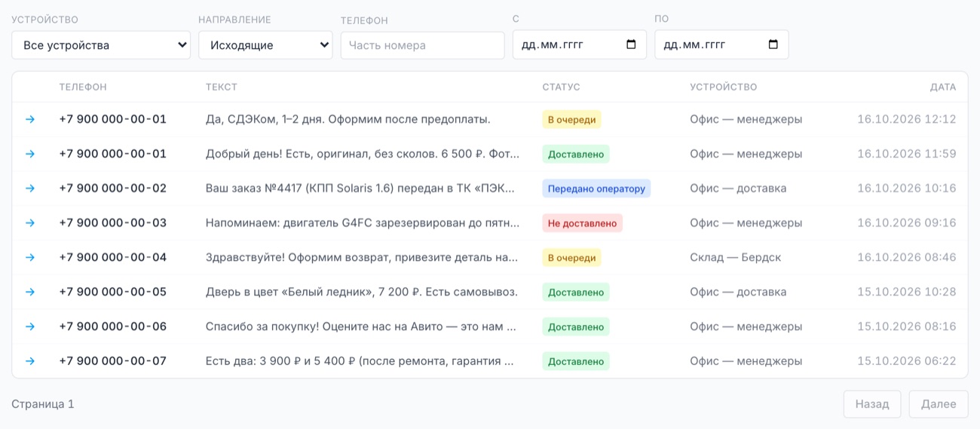Click phone number +7 900 000-00-07
The height and width of the screenshot is (429, 980).
pos(113,362)
